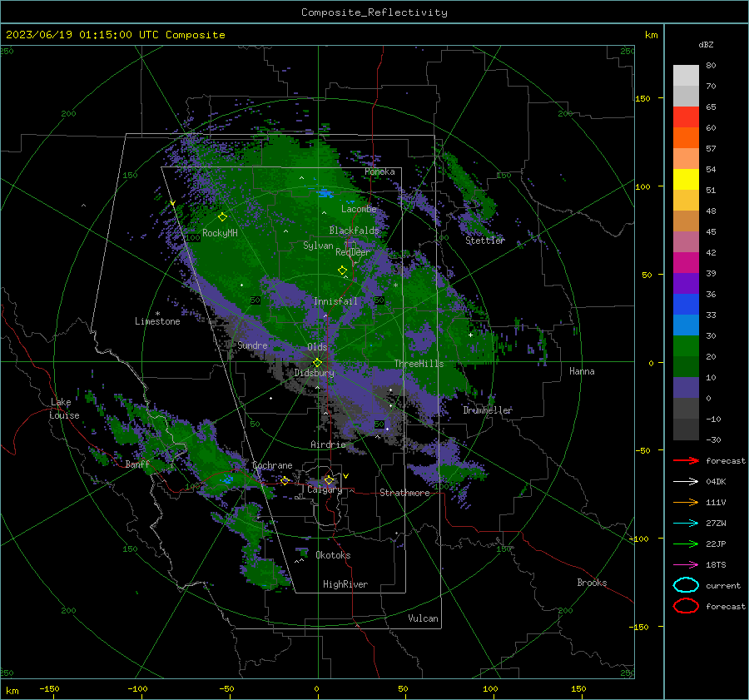Select the 10 dBZ purple swatch
This screenshot has width=749, height=700.
[686, 387]
